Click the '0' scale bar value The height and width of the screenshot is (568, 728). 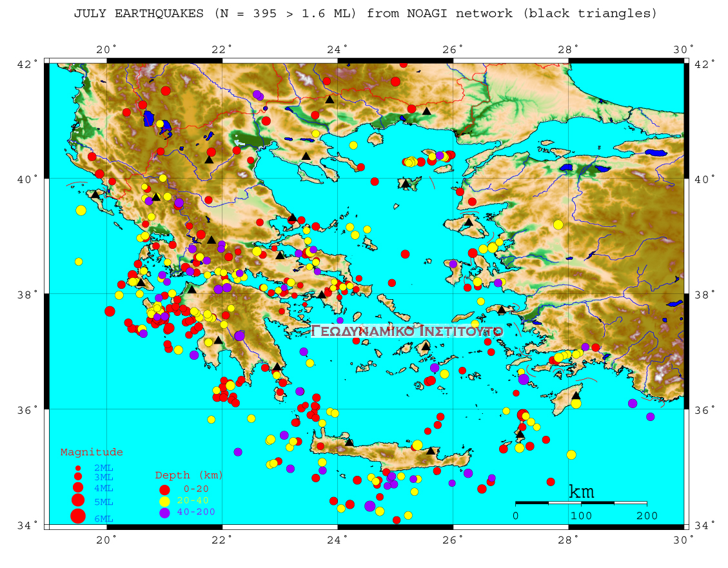coord(515,516)
